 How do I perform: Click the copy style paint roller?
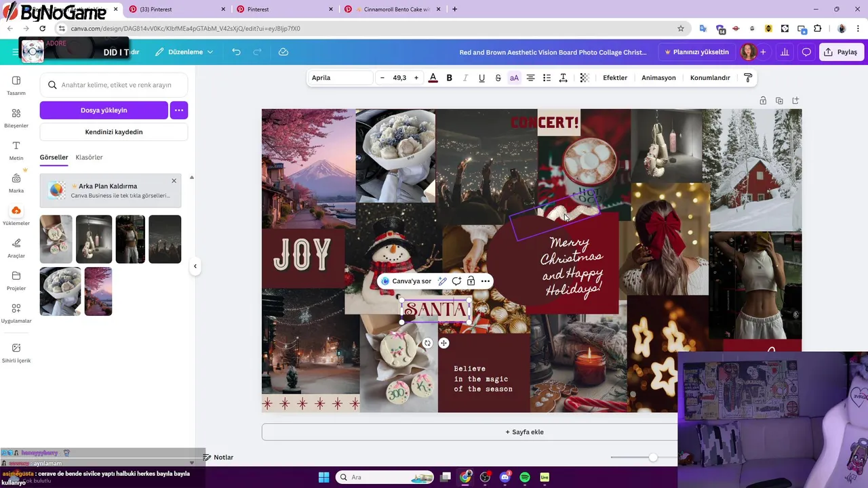748,78
